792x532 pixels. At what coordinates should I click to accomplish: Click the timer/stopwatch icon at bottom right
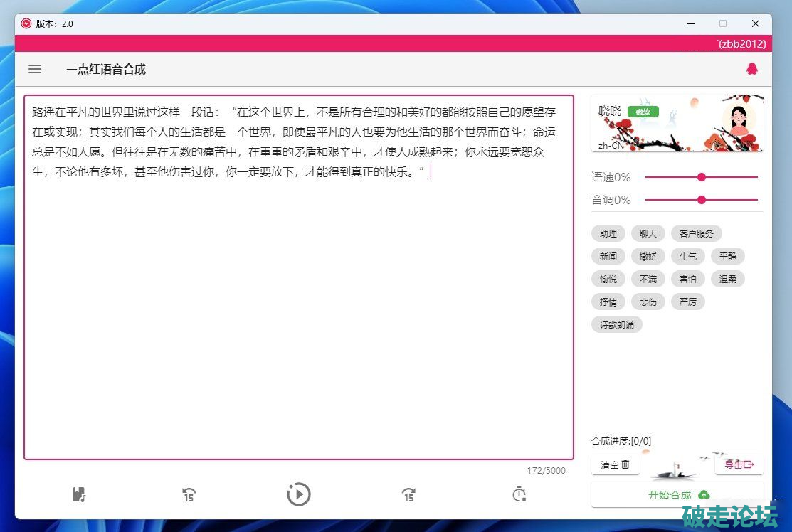(x=519, y=494)
